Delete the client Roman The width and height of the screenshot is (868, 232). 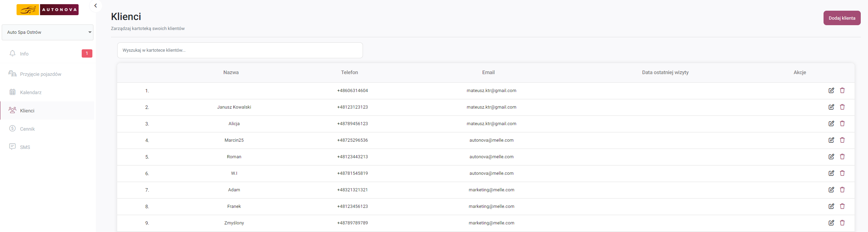(842, 157)
